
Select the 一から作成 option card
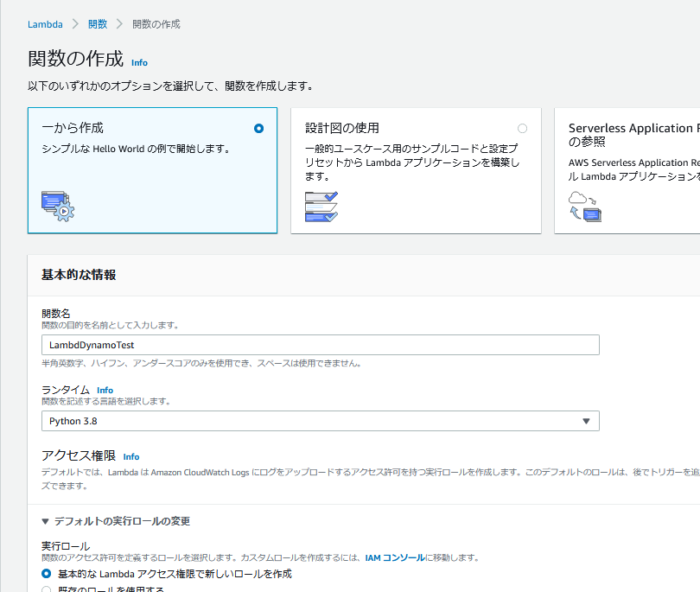click(152, 170)
